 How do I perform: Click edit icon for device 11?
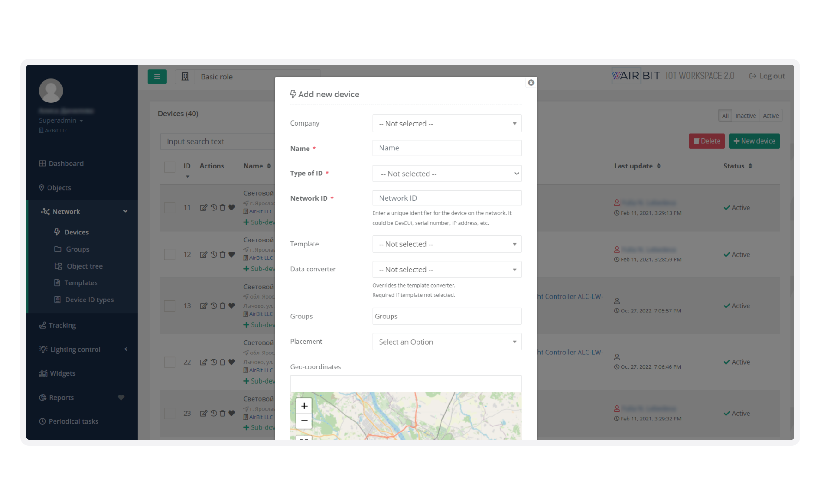click(203, 208)
